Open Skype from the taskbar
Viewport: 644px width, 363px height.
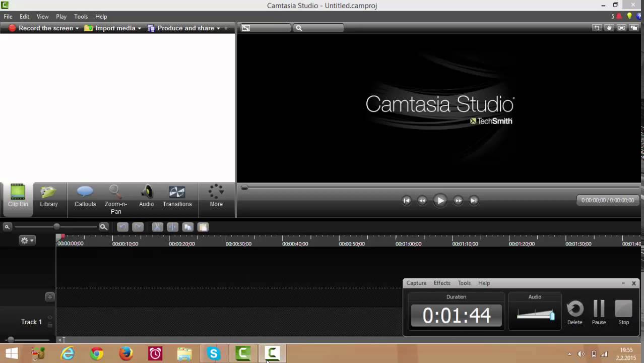point(214,354)
